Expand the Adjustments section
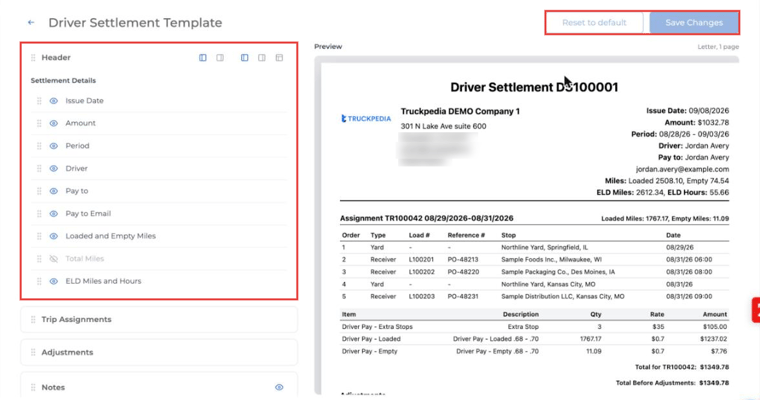This screenshot has width=760, height=400. pyautogui.click(x=159, y=352)
